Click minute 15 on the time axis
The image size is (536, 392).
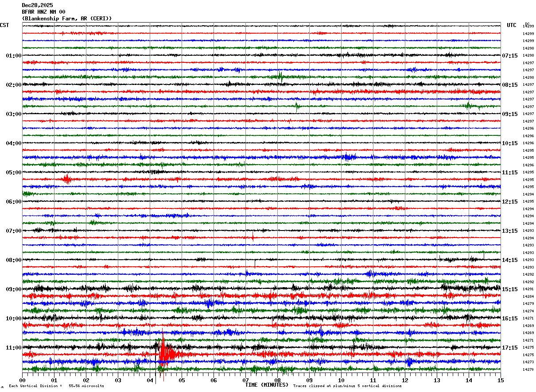(501, 380)
